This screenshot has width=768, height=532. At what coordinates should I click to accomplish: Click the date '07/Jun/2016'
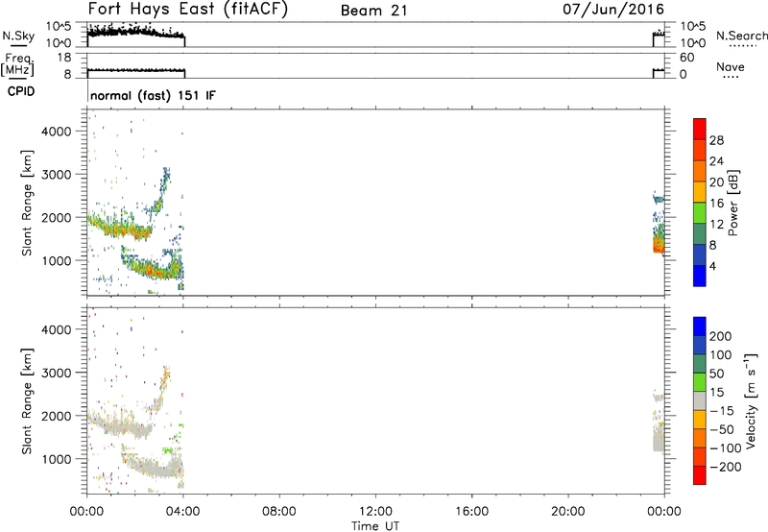(613, 10)
